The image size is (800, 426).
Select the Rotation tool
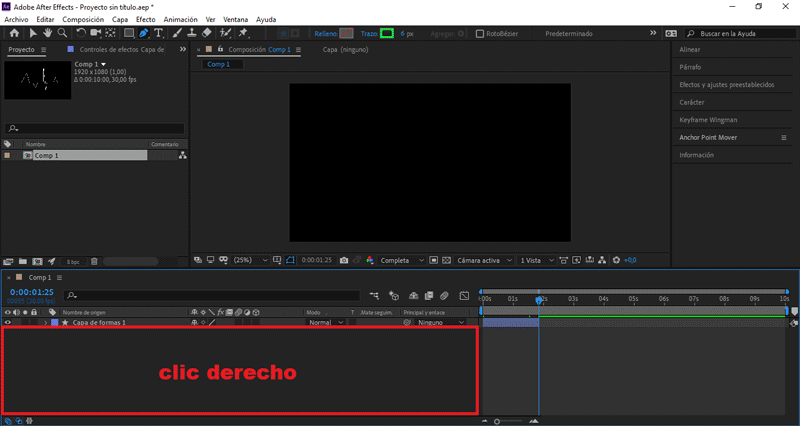[81, 33]
